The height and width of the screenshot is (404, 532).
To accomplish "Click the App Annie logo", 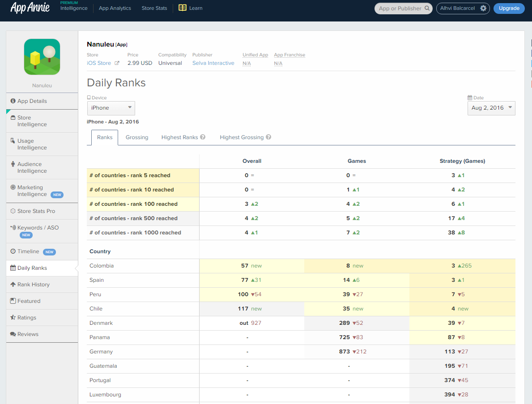I will pyautogui.click(x=30, y=8).
